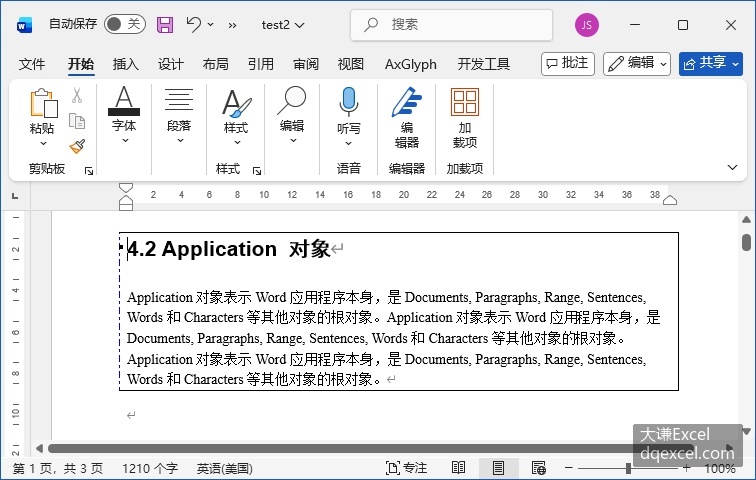The width and height of the screenshot is (756, 480).
Task: Open the 开发工具 tab
Action: (x=484, y=64)
